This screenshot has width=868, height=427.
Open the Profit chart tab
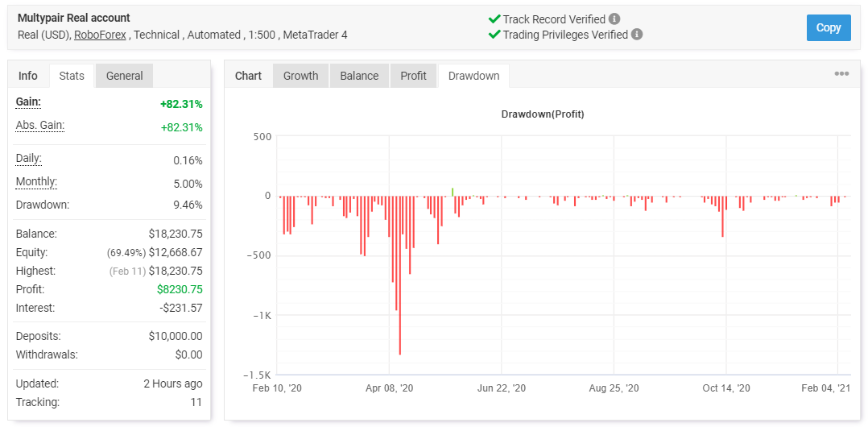pos(413,76)
